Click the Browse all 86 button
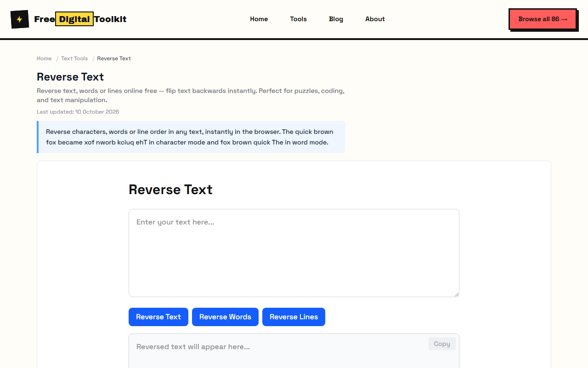This screenshot has width=588, height=368. pos(543,19)
